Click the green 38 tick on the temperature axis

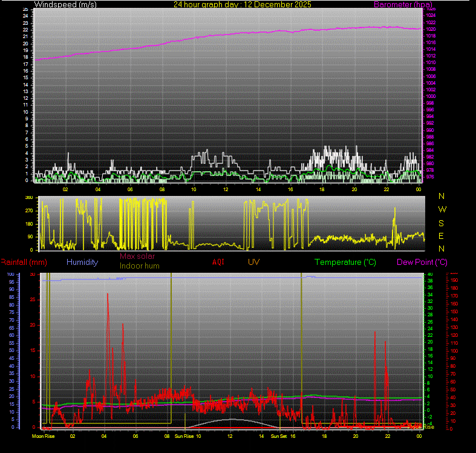click(x=430, y=281)
